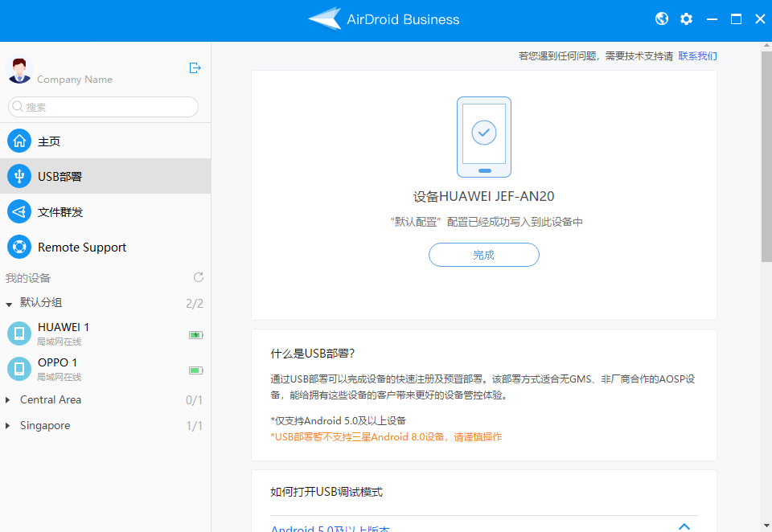The height and width of the screenshot is (532, 772).
Task: Collapse the Android 5.0 section chevron
Action: [x=684, y=526]
